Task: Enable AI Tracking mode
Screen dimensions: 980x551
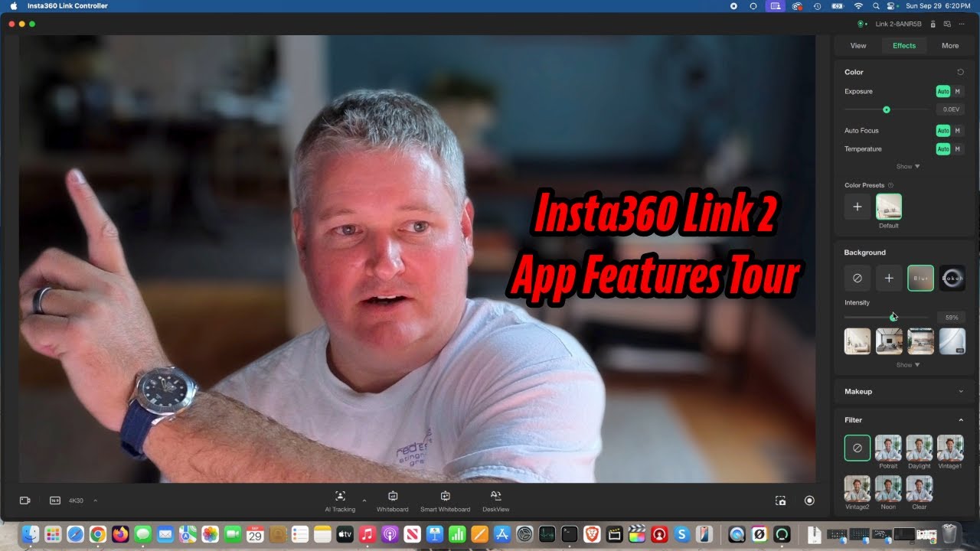Action: pyautogui.click(x=340, y=501)
